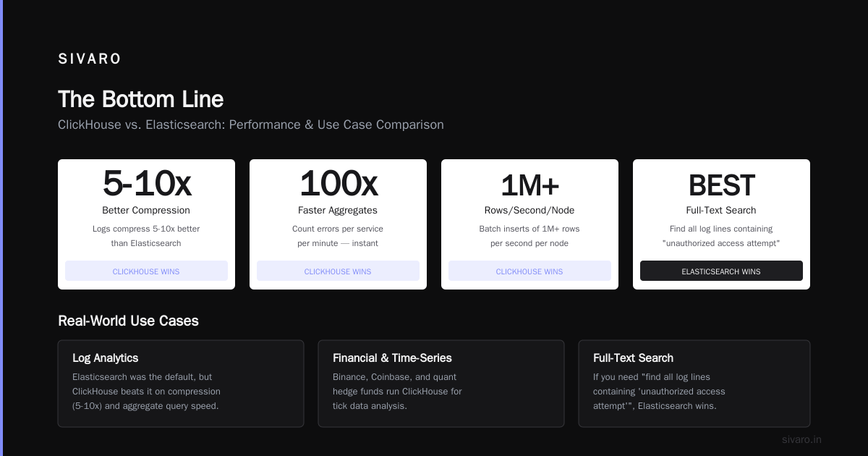Click the "Faster Aggregates" label

click(338, 211)
